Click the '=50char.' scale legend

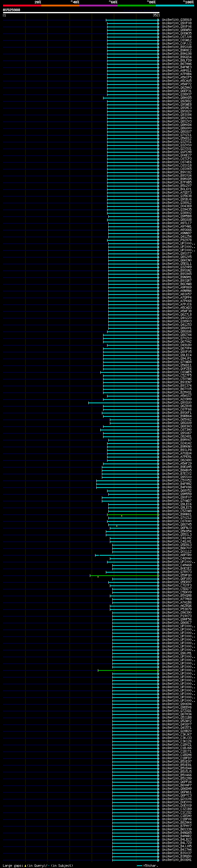click(147, 865)
